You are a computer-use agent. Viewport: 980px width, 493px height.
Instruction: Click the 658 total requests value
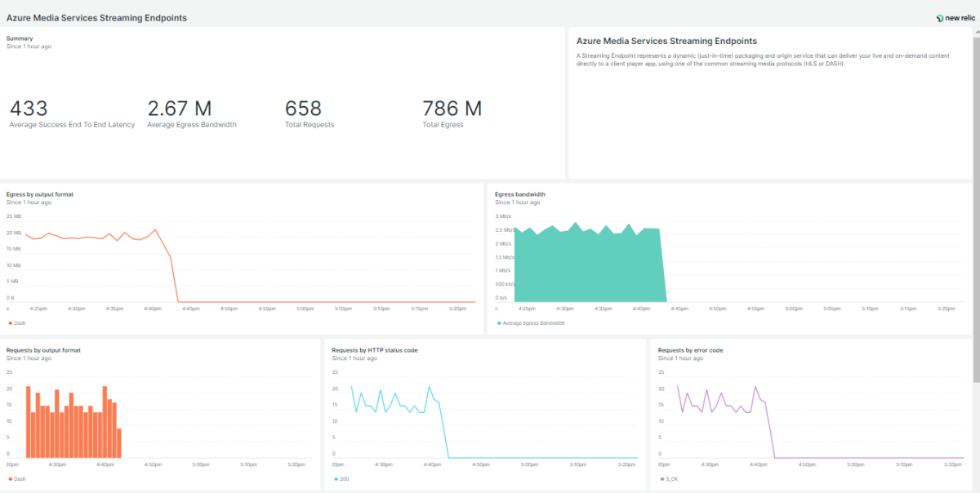[x=303, y=108]
